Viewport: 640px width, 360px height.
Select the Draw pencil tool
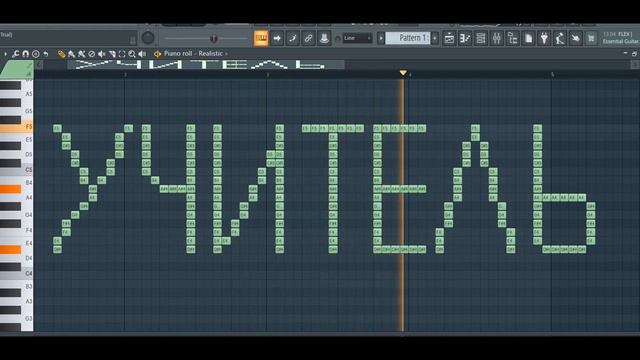pos(61,54)
